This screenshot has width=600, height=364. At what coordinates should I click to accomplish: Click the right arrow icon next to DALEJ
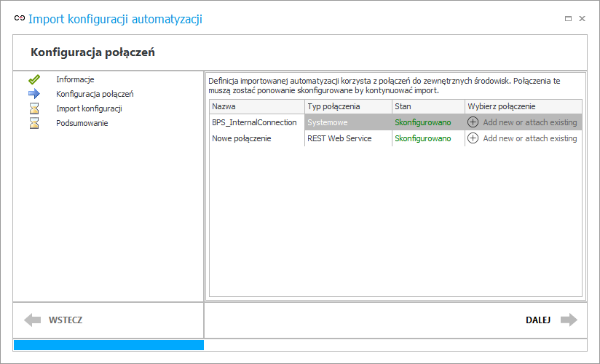[x=569, y=320]
